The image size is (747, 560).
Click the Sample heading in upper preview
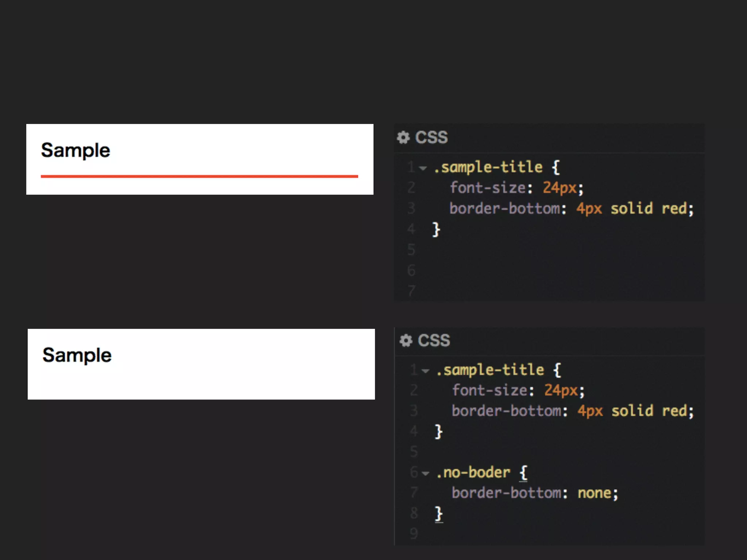76,150
